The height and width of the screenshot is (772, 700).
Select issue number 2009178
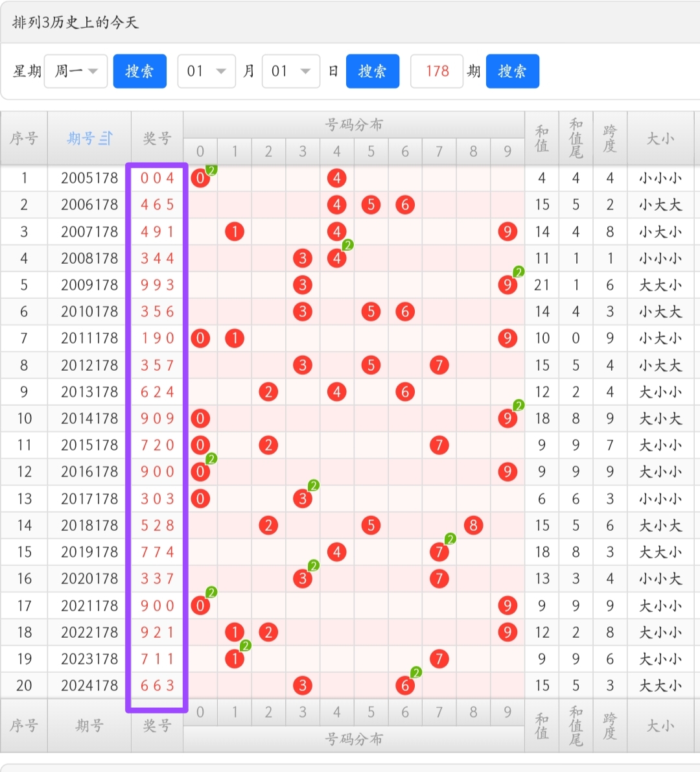pos(89,285)
